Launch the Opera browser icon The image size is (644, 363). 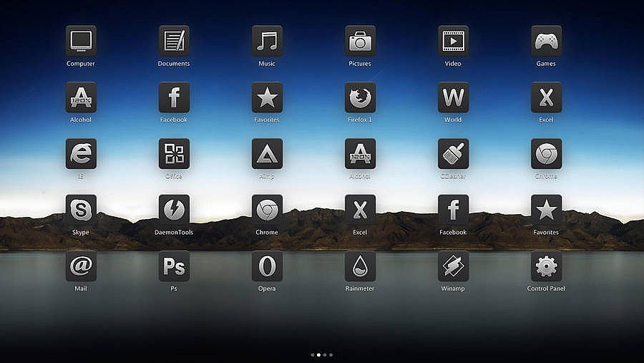[267, 266]
